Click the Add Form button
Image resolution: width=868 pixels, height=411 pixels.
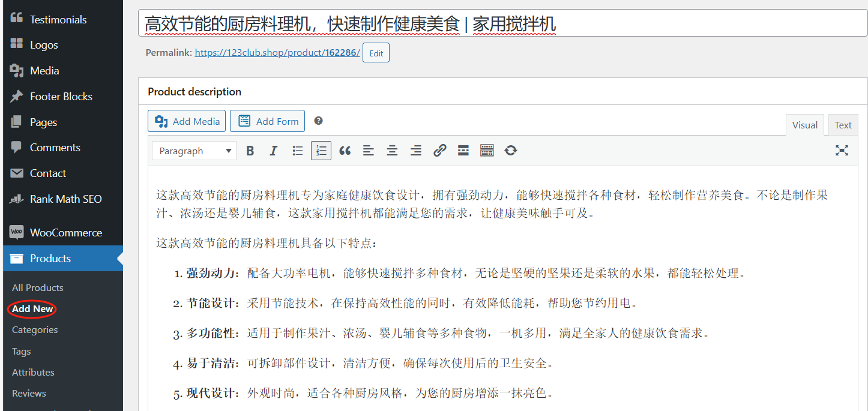pyautogui.click(x=267, y=121)
